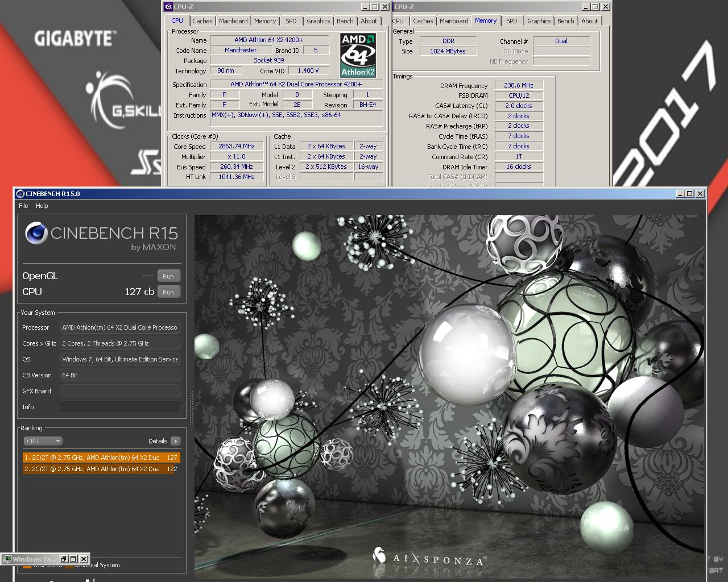Screen dimensions: 728x582
Task: Click the Code Name value Manchester
Action: click(x=241, y=50)
